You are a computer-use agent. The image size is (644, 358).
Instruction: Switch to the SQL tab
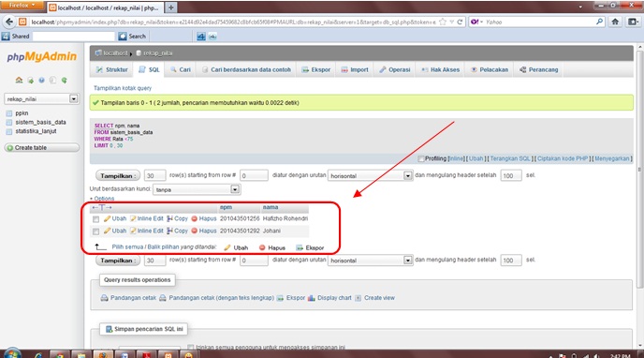pos(149,70)
